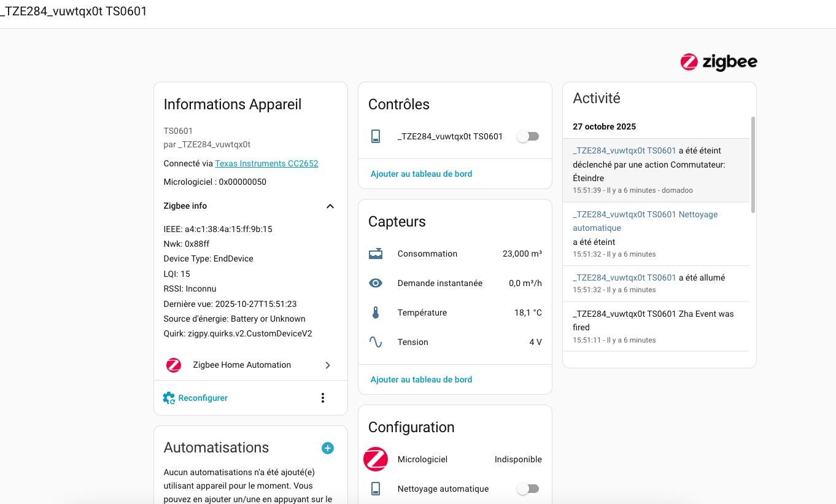The image size is (836, 504).
Task: Select the Micrologiciel Indisponible configuration row
Action: [x=454, y=459]
